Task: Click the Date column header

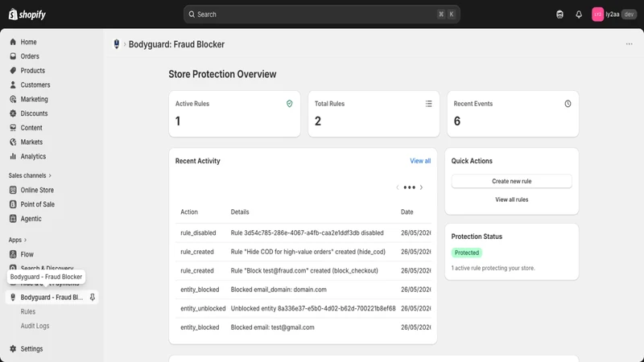Action: tap(407, 212)
